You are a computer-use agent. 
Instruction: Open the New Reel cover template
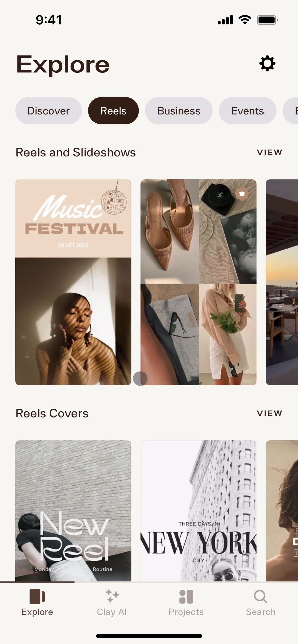click(73, 511)
